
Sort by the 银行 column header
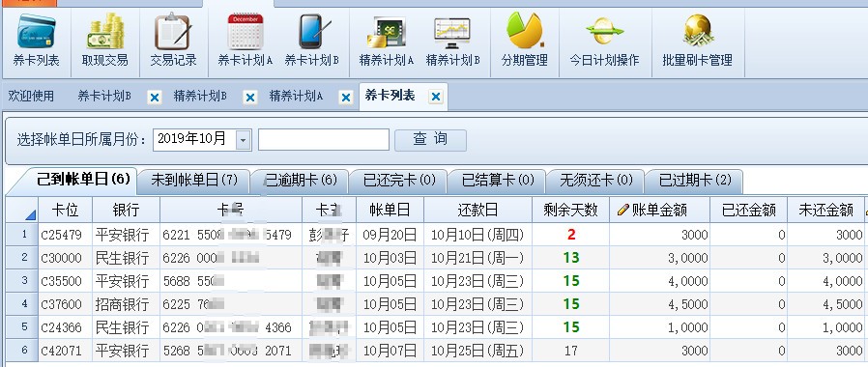pos(127,210)
